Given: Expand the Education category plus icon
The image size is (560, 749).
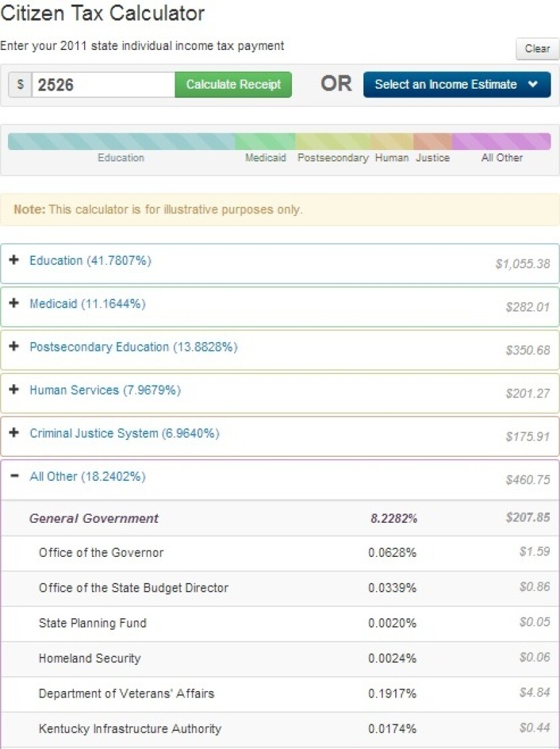Looking at the screenshot, I should (14, 260).
